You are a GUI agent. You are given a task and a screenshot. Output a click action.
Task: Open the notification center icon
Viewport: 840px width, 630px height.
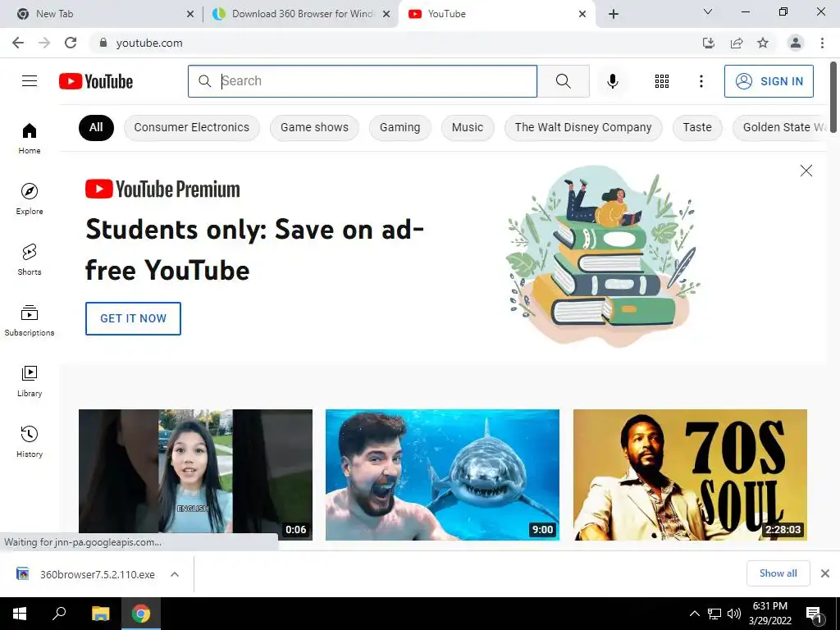pyautogui.click(x=815, y=614)
